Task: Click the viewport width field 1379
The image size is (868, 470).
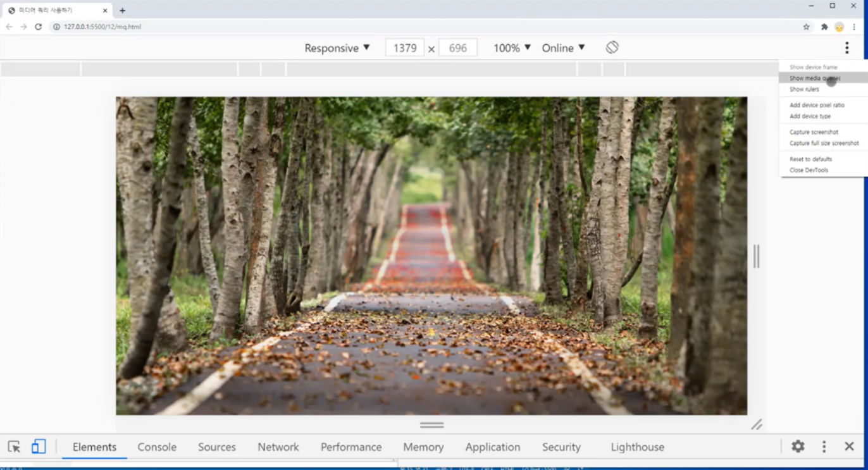Action: pyautogui.click(x=405, y=48)
